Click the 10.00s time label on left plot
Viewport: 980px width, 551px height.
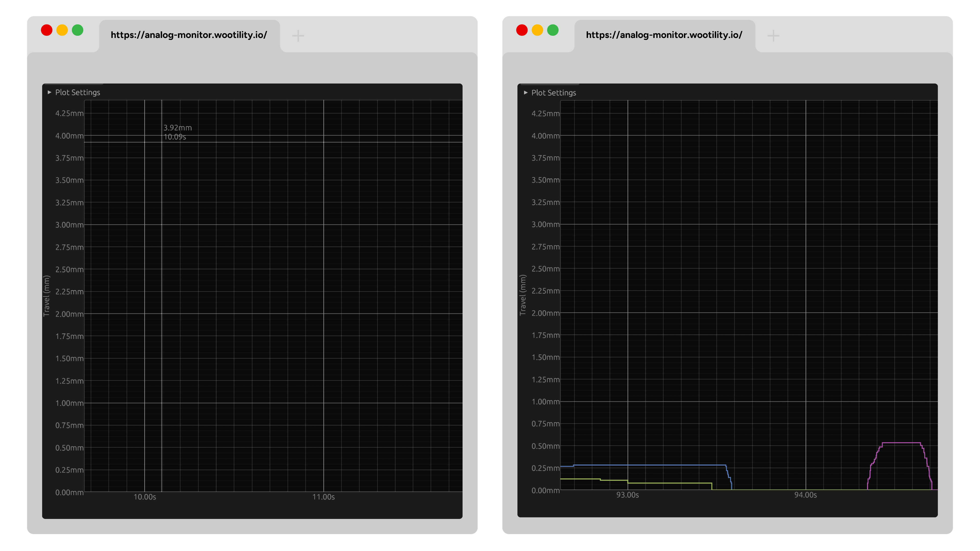(x=145, y=497)
